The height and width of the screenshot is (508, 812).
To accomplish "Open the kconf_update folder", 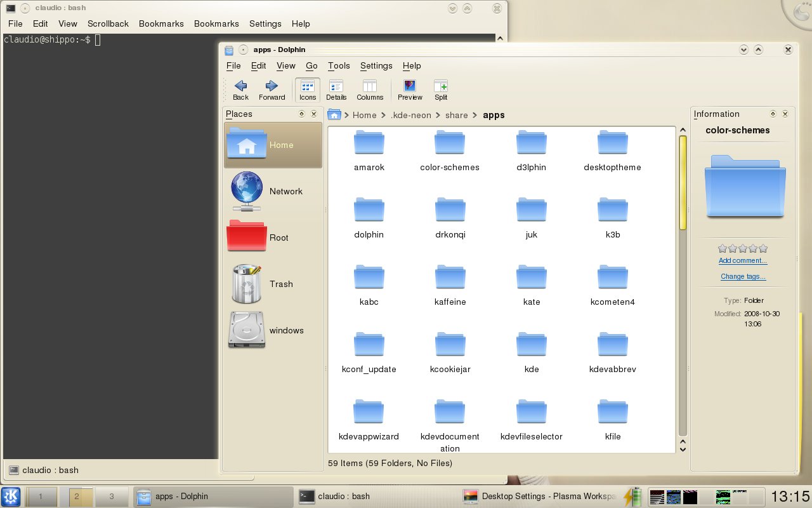I will [369, 352].
